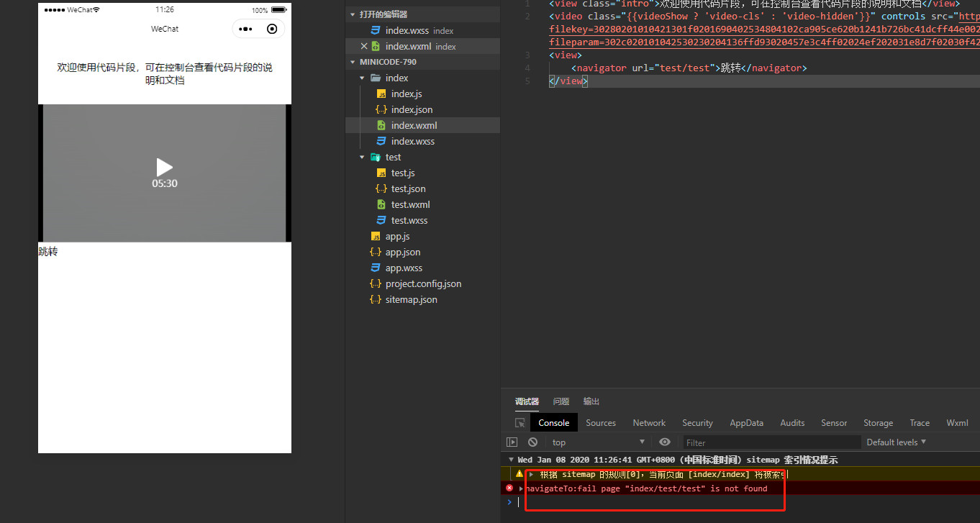The width and height of the screenshot is (980, 523).
Task: Open the Audits tab
Action: (x=792, y=423)
